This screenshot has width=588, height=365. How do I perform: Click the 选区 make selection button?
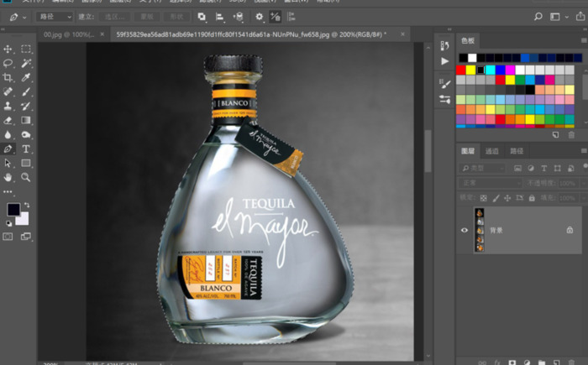click(x=113, y=16)
